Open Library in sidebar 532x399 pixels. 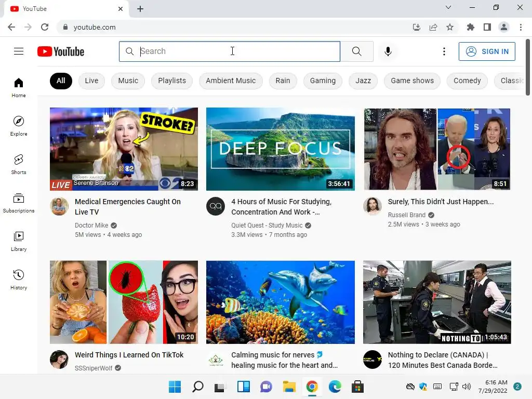pos(19,241)
